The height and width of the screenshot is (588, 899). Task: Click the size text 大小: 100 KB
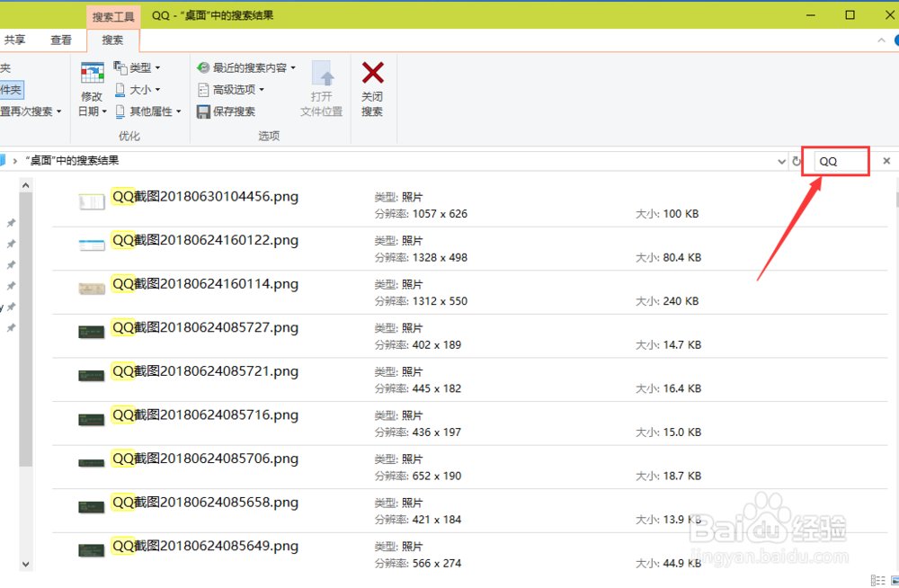667,214
